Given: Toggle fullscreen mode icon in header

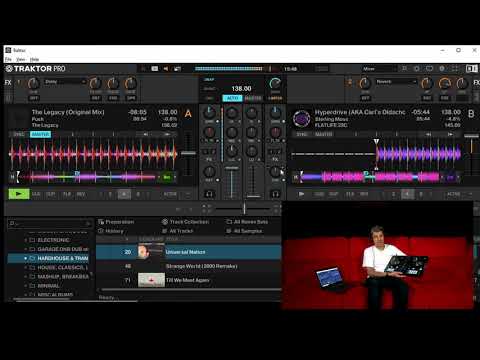Looking at the screenshot, I should tap(455, 69).
